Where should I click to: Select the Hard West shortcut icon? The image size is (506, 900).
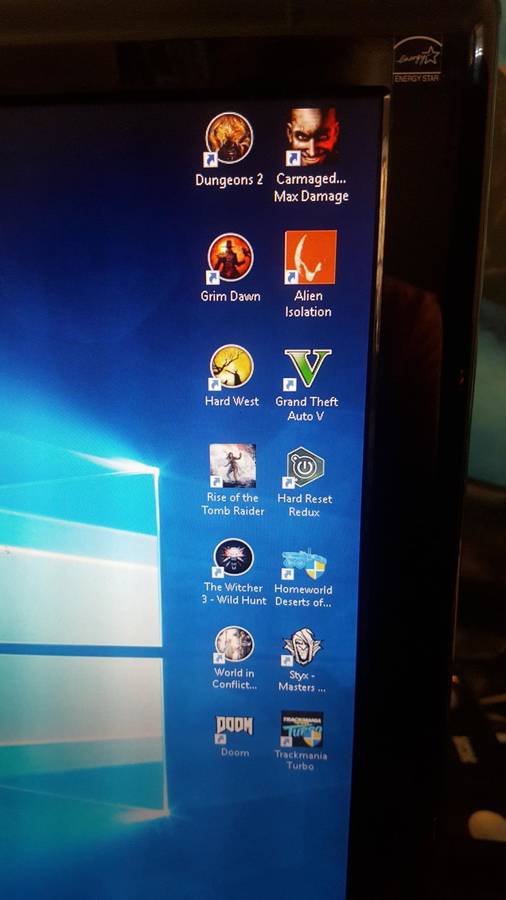(232, 367)
